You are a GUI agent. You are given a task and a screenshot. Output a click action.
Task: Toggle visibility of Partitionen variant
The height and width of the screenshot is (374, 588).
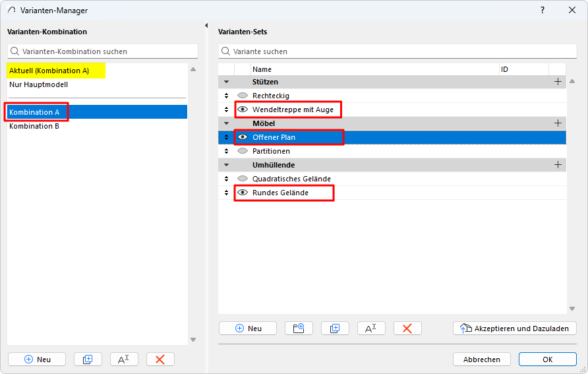coord(243,151)
